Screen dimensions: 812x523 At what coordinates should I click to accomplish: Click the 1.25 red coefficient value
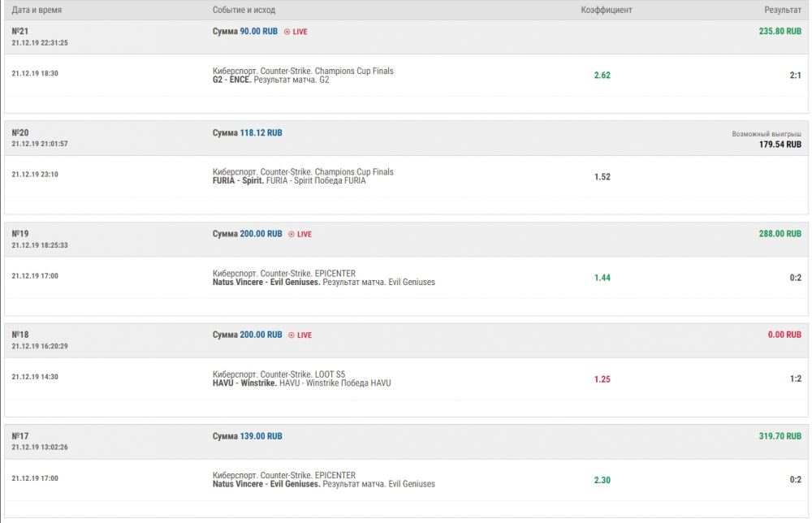pos(602,378)
